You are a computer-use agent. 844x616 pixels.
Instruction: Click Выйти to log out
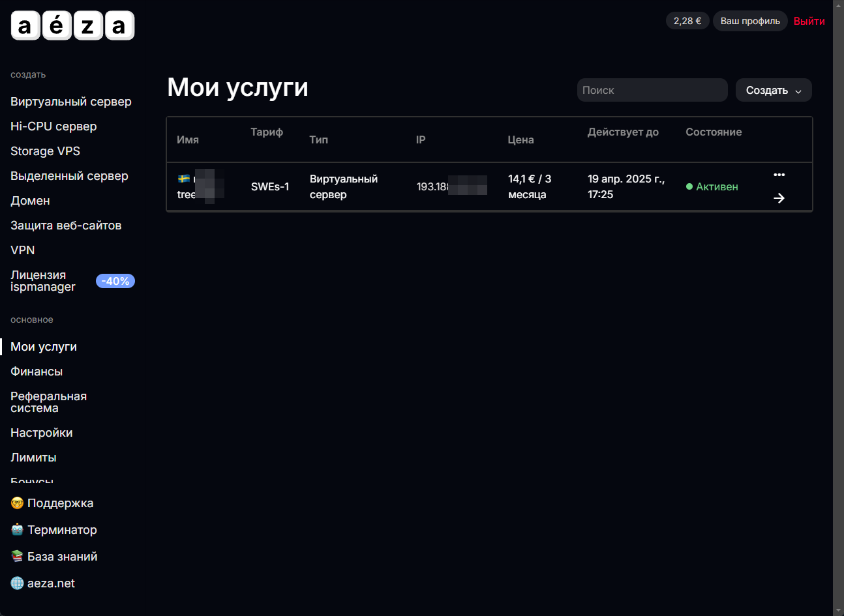[x=809, y=21]
